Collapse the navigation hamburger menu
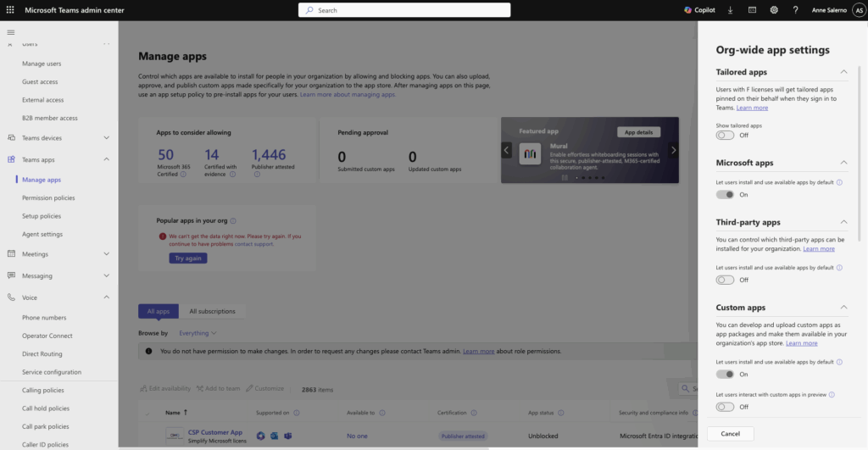Image resolution: width=868 pixels, height=450 pixels. (x=10, y=31)
